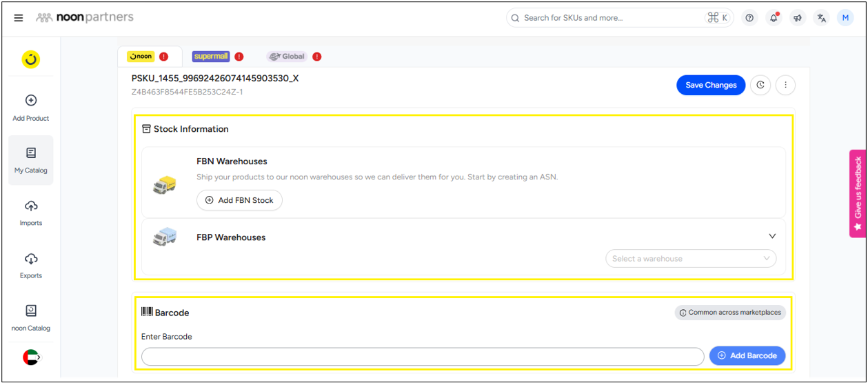Open the language translation icon

[x=821, y=18]
